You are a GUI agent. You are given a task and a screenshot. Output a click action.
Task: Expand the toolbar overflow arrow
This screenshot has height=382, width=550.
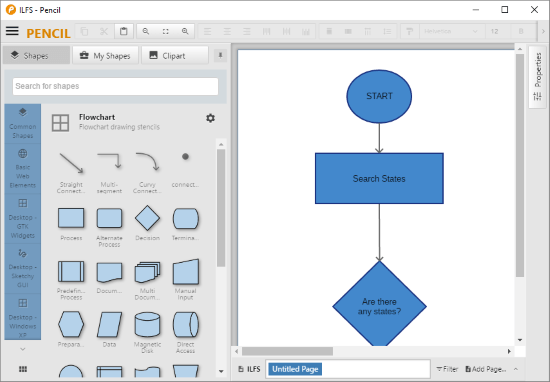[x=543, y=31]
